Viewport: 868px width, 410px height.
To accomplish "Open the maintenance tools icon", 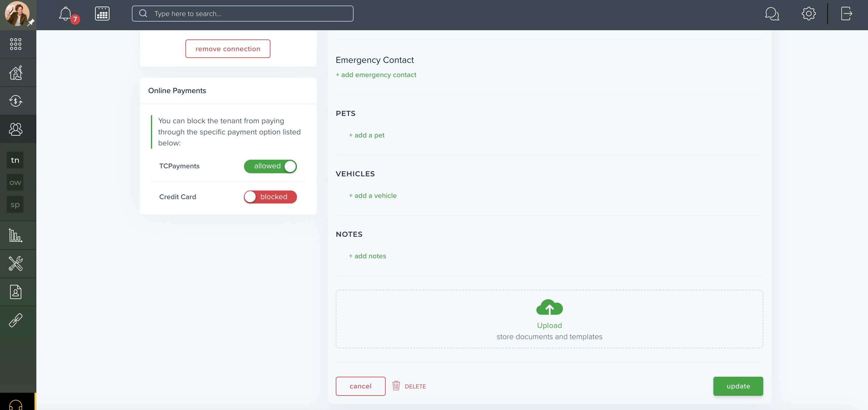I will 15,264.
